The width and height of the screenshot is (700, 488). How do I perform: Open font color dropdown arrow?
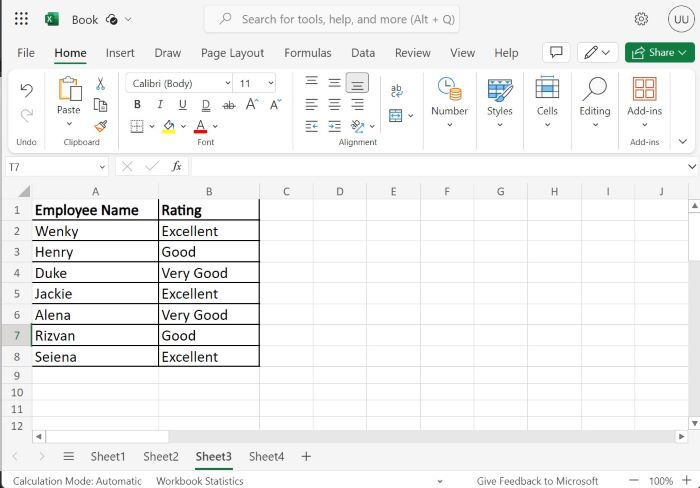[x=215, y=126]
